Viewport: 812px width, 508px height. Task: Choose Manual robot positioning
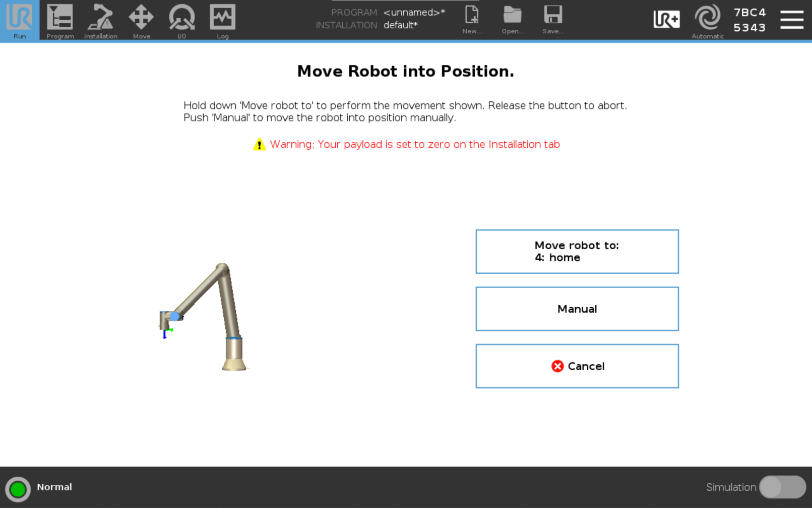(577, 309)
